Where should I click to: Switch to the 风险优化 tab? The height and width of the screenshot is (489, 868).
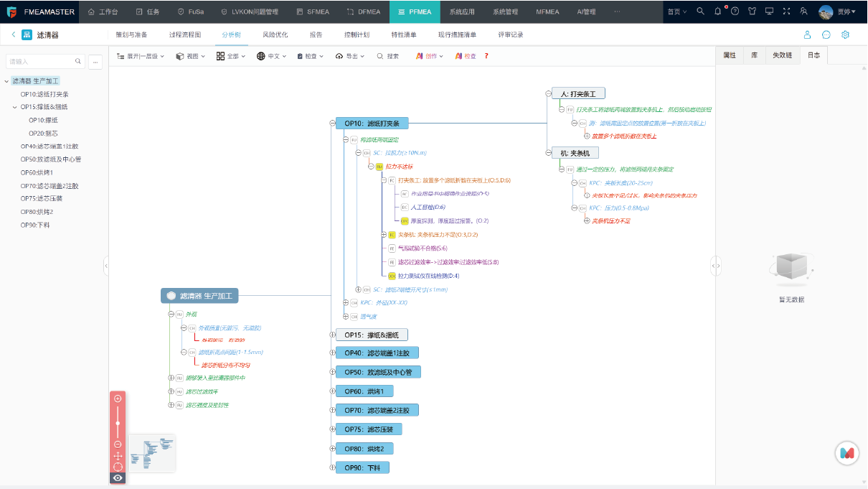pyautogui.click(x=275, y=34)
